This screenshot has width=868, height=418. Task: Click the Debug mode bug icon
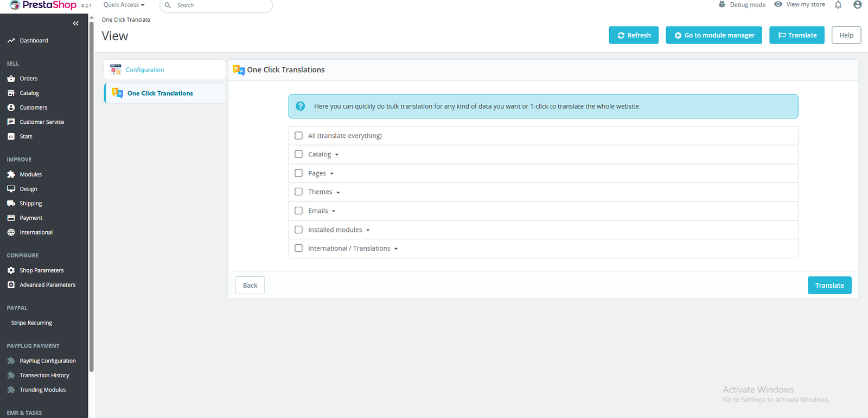(x=722, y=4)
